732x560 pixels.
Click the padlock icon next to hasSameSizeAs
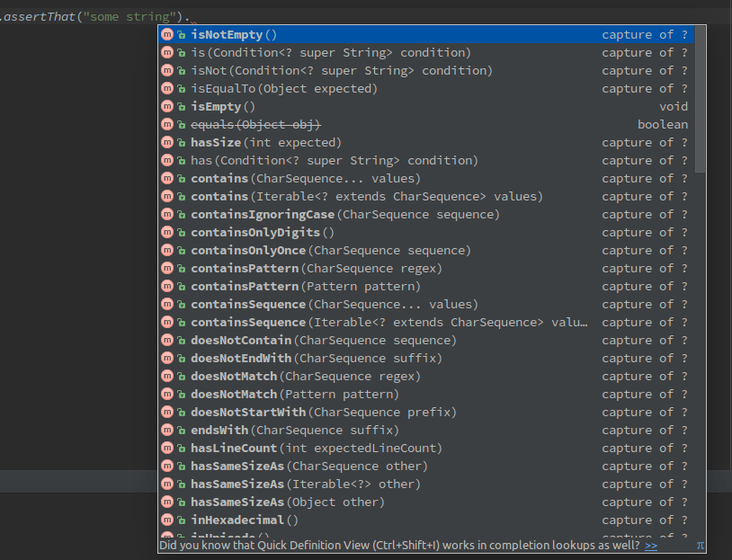pos(180,466)
